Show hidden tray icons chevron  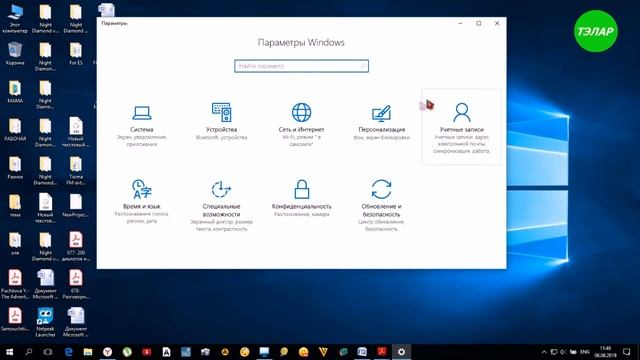pyautogui.click(x=544, y=352)
